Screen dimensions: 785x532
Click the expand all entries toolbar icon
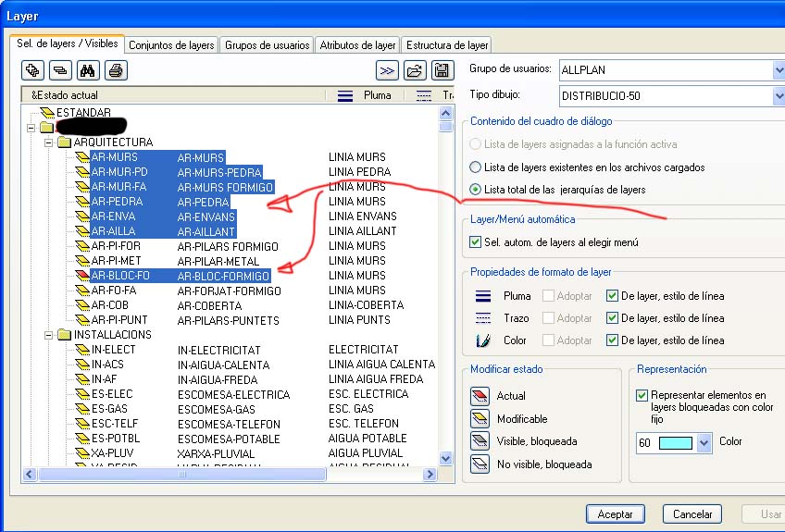[32, 70]
